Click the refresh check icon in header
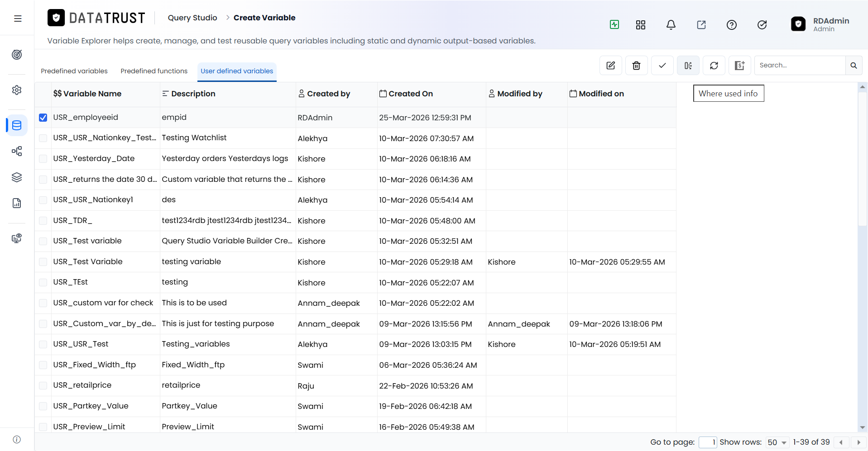The width and height of the screenshot is (868, 451). 762,25
